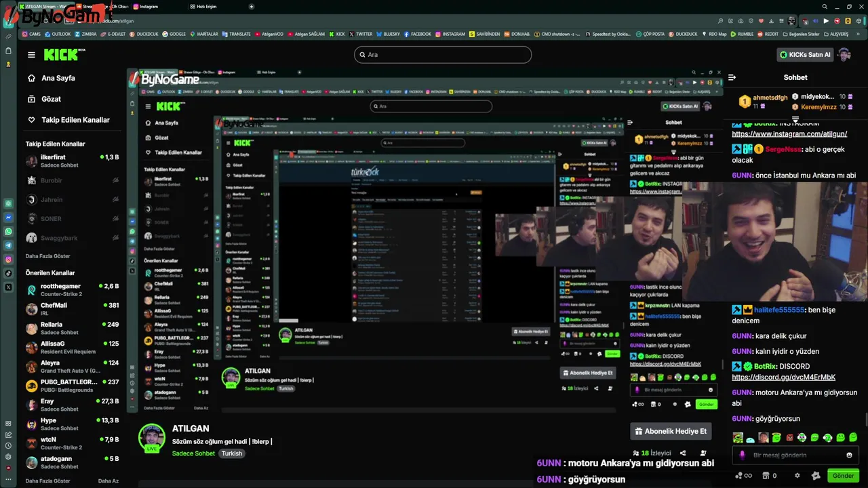Open the user profile avatar menu
The height and width of the screenshot is (488, 868).
tap(844, 55)
